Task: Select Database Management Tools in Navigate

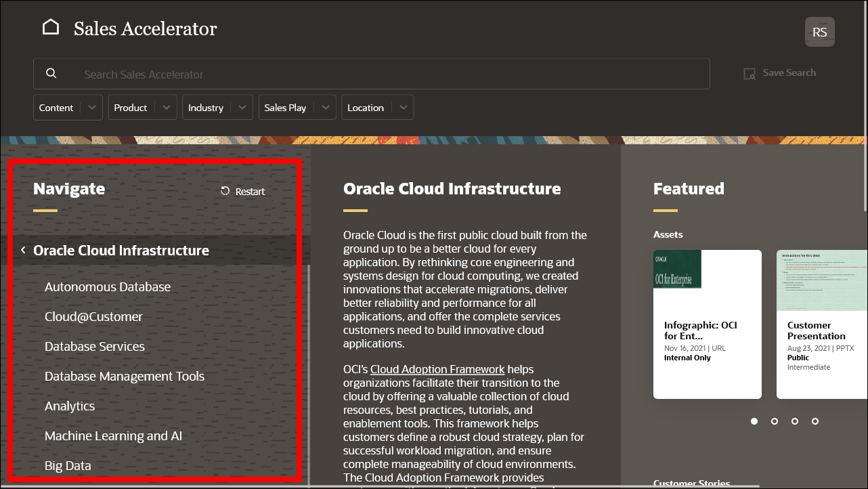Action: (x=125, y=376)
